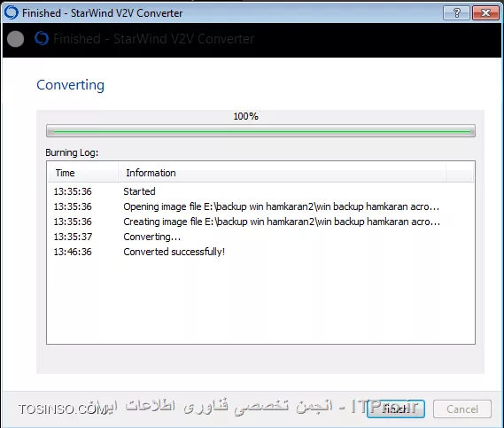Select the 'Started' log row
The width and height of the screenshot is (504, 428).
coord(260,191)
